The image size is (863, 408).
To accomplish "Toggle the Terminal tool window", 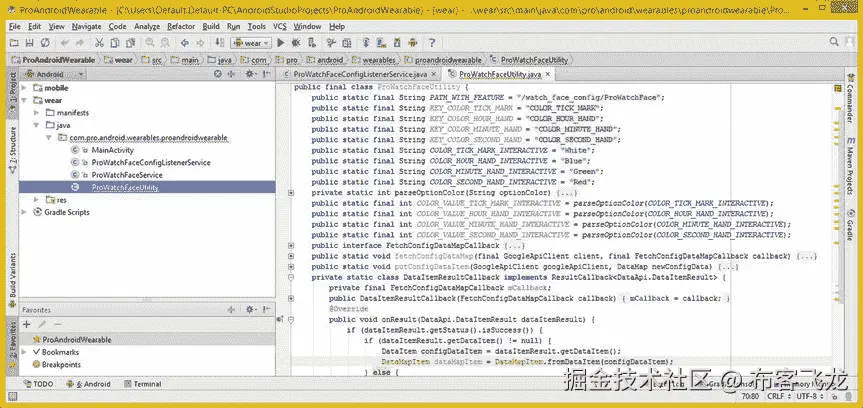I will [143, 384].
